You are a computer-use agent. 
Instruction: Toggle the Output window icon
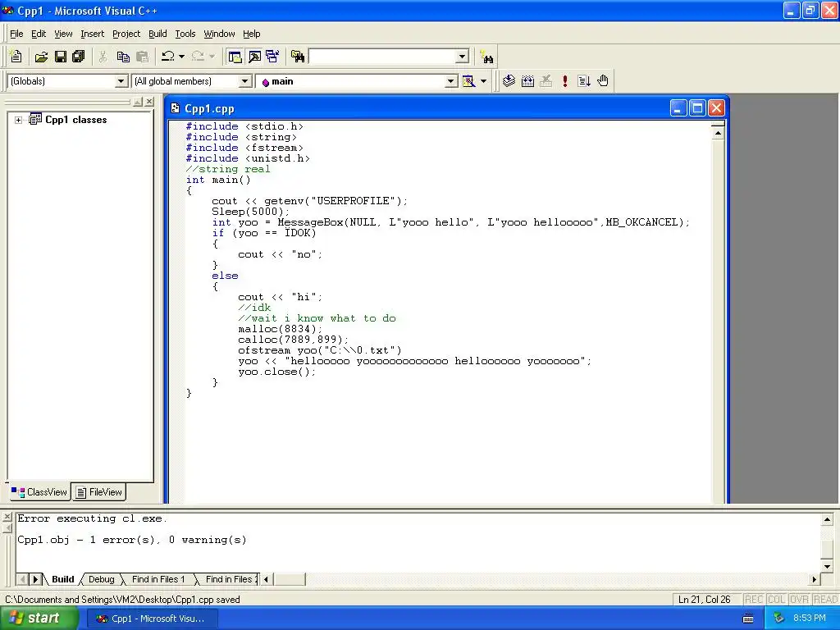click(x=254, y=57)
